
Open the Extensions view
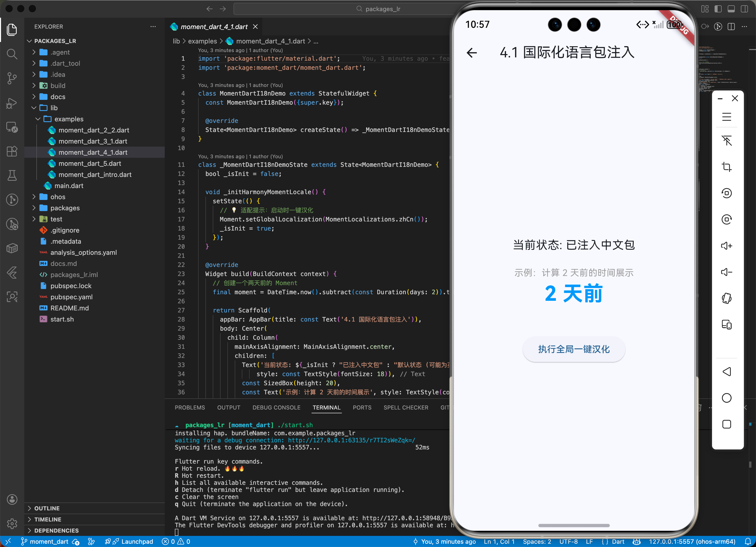[12, 151]
